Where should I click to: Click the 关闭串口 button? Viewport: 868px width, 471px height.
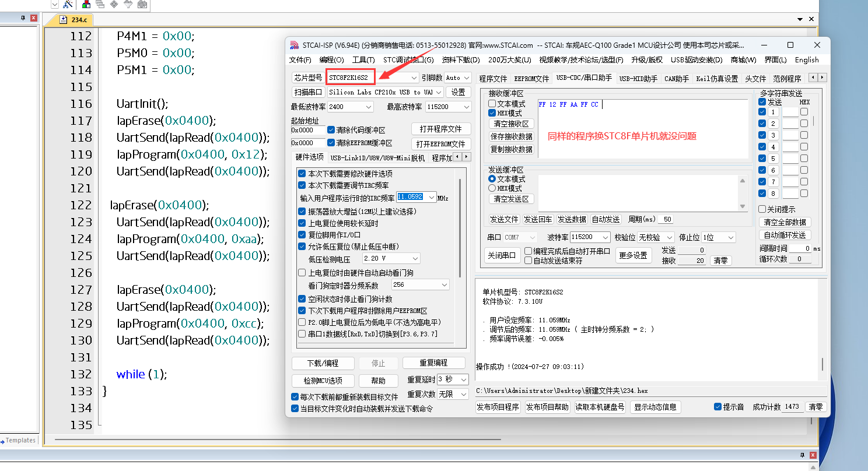[x=501, y=255]
